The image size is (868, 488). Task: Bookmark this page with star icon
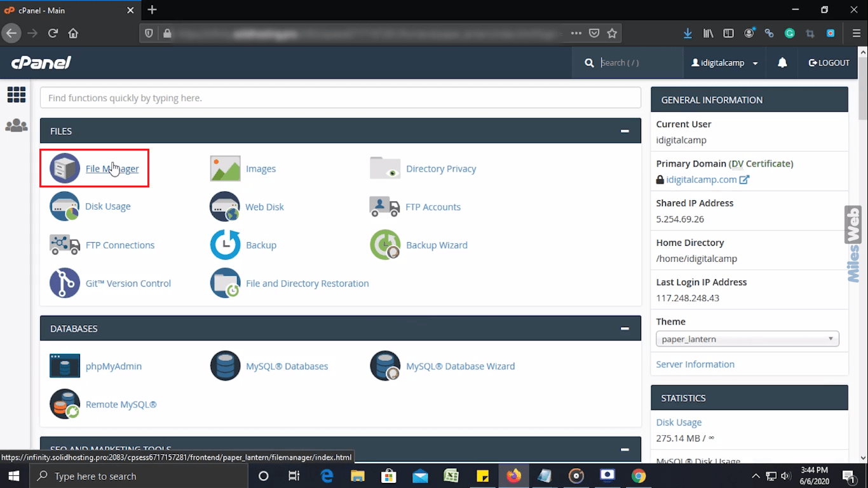pos(612,33)
